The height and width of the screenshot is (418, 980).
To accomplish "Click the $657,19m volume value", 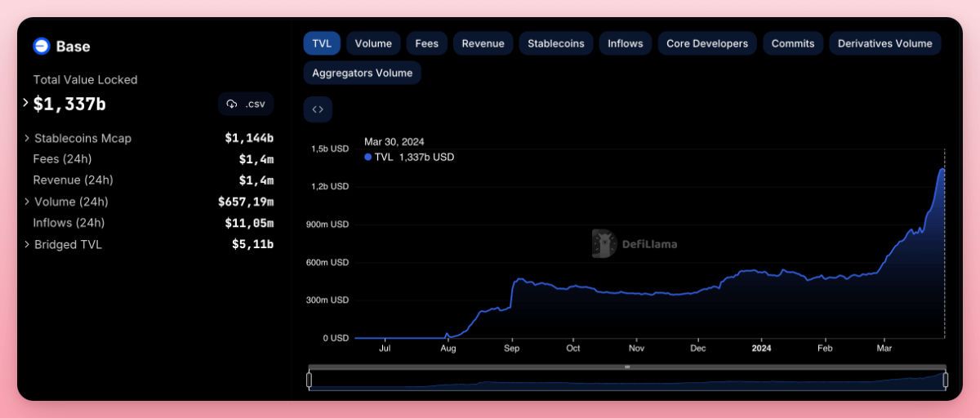I will tap(246, 202).
